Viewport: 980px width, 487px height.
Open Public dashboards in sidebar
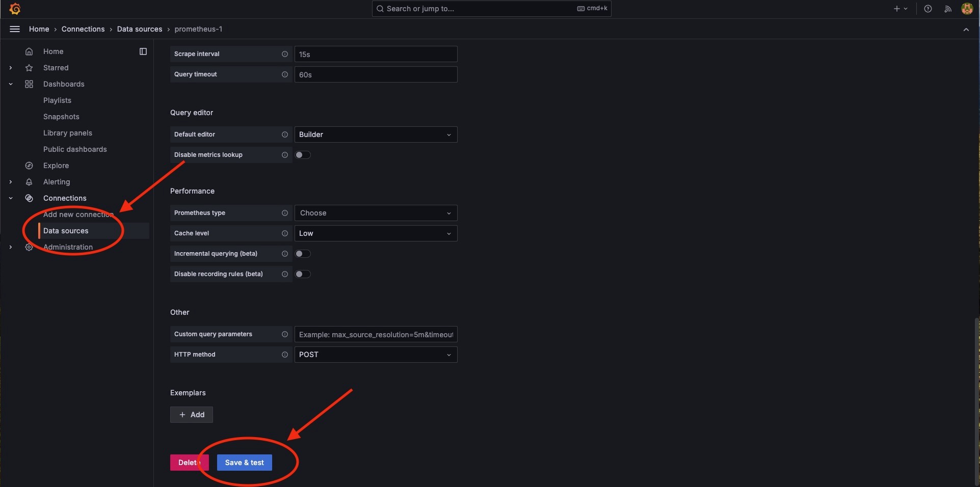click(x=75, y=149)
